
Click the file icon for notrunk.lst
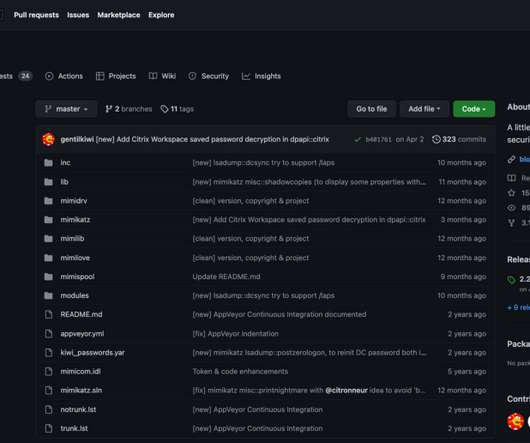pyautogui.click(x=49, y=410)
